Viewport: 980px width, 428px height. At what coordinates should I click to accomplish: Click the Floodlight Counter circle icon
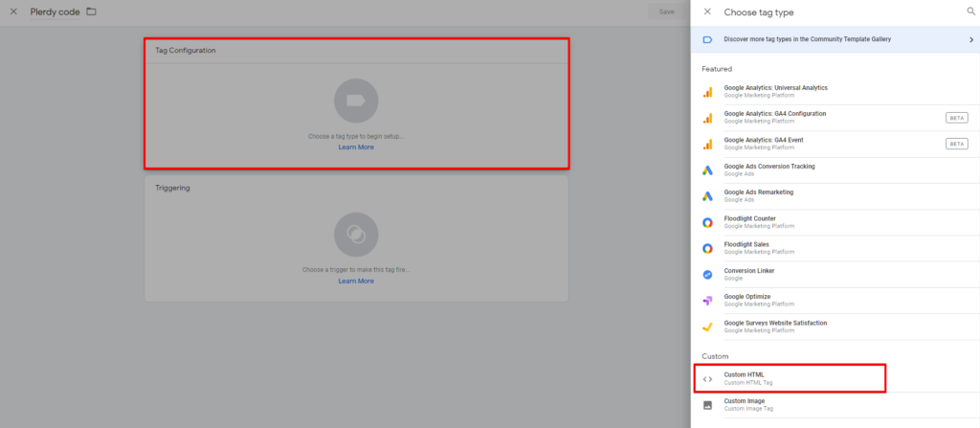[x=707, y=223]
